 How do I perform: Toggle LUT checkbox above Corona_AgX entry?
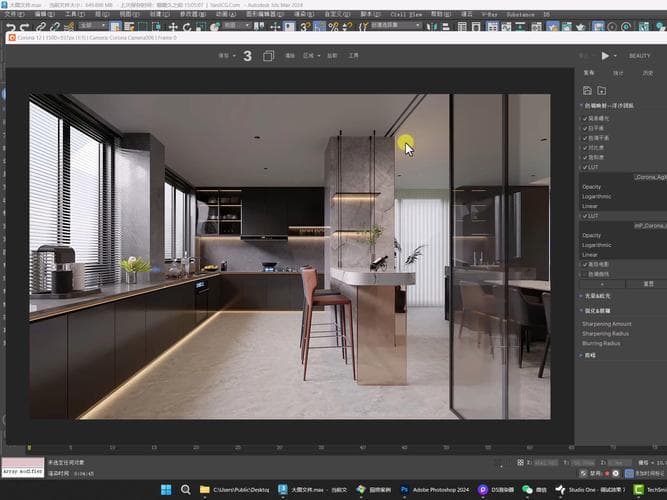point(585,167)
